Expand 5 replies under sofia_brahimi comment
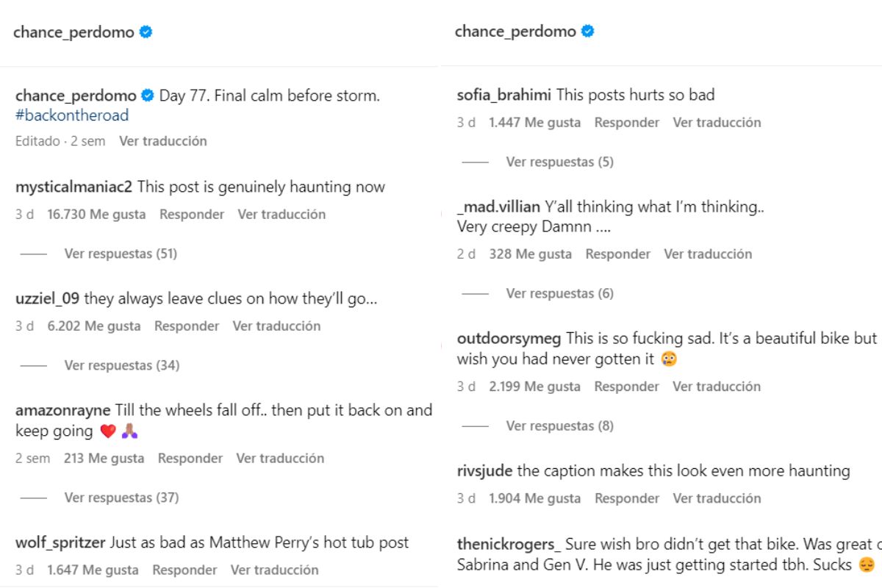The image size is (882, 588). 559,162
